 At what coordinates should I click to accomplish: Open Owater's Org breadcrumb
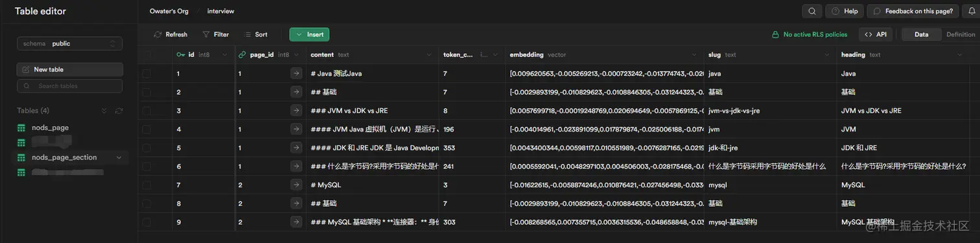[x=169, y=11]
